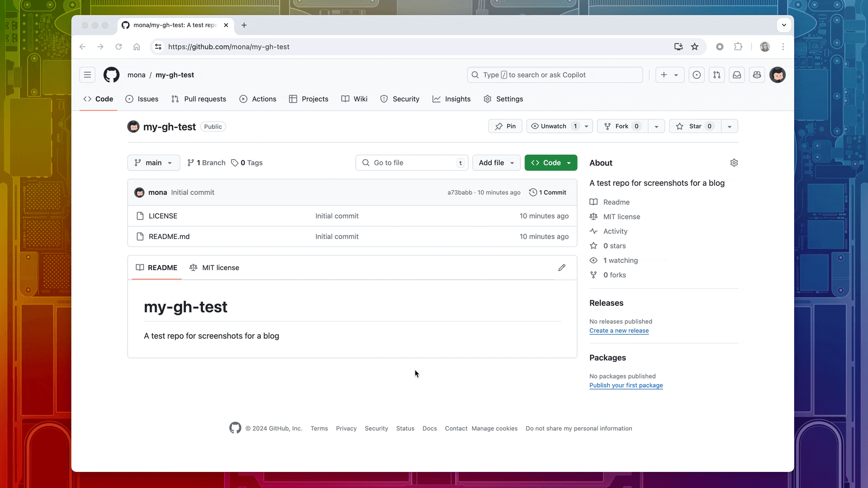Switch to MIT license tab in README panel

(214, 268)
